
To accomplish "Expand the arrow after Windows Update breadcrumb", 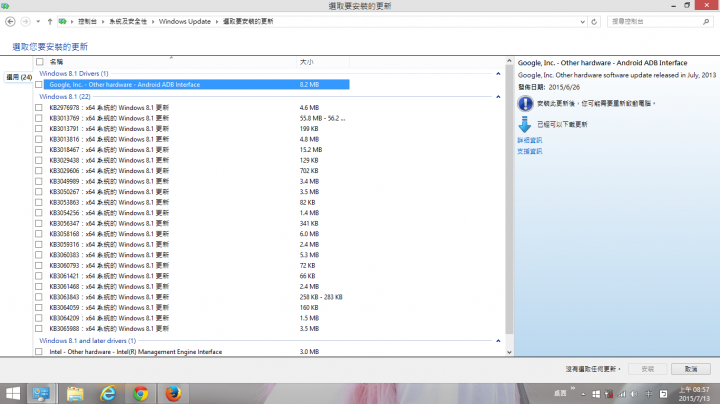I will (217, 22).
